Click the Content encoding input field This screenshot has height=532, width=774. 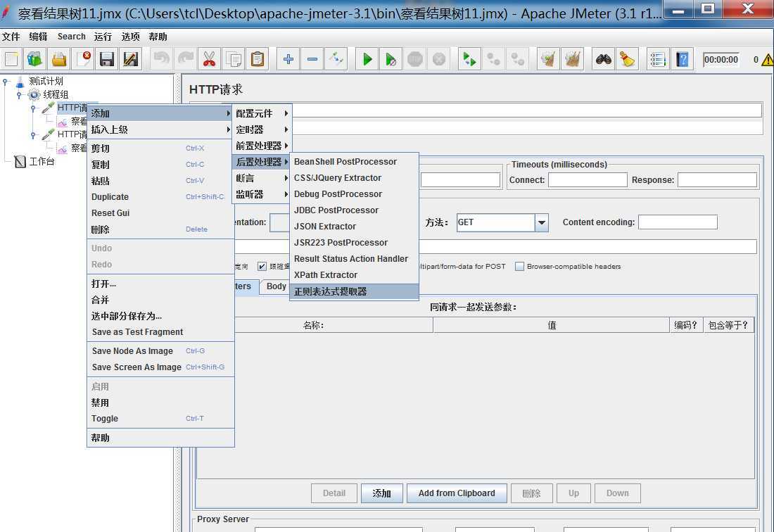[678, 222]
